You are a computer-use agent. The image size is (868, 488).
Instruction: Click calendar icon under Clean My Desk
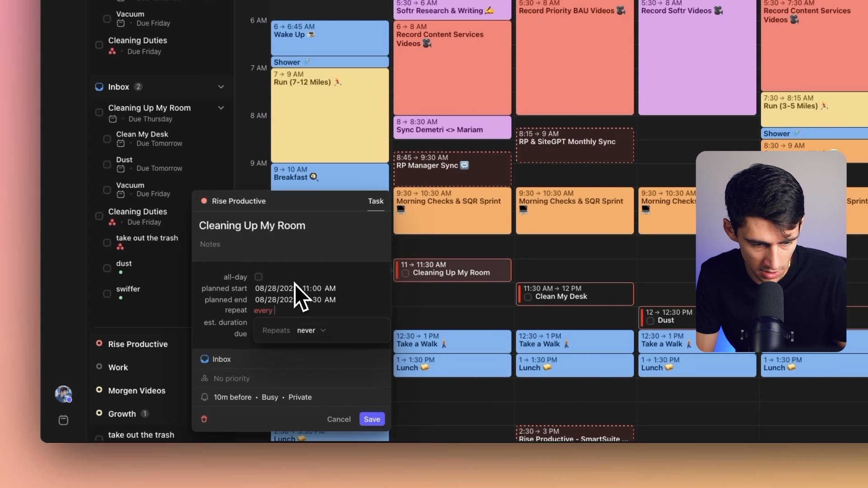pyautogui.click(x=121, y=144)
